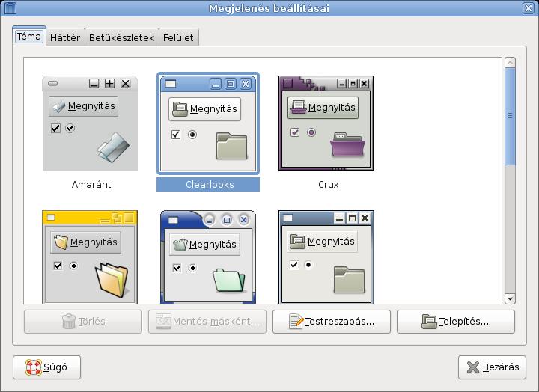The width and height of the screenshot is (539, 392).
Task: Select the Amaránt theme thumbnail
Action: point(91,123)
